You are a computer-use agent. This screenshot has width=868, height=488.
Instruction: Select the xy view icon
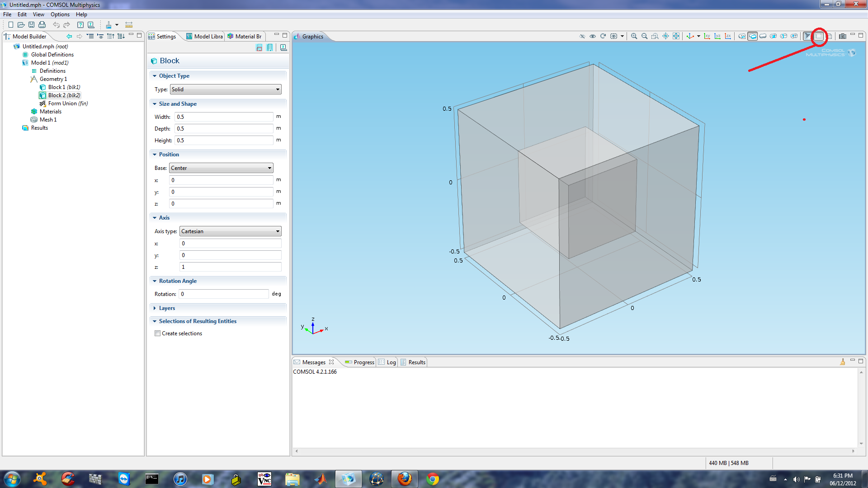pos(707,36)
